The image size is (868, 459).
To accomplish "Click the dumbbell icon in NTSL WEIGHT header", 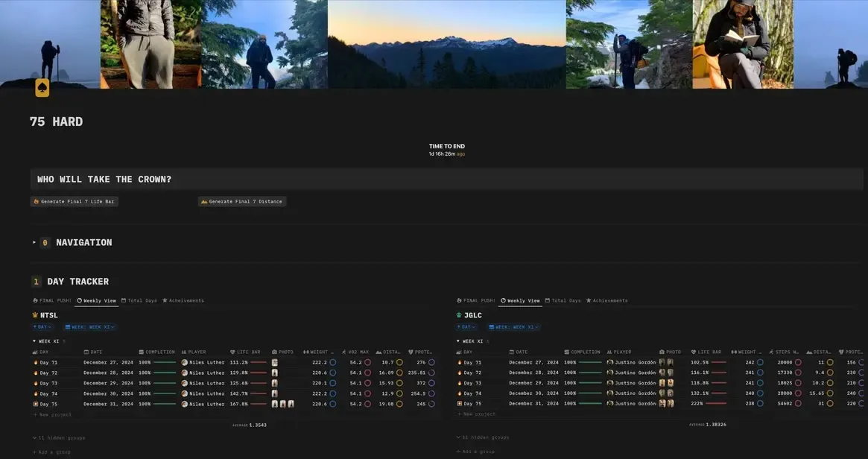I will (305, 352).
